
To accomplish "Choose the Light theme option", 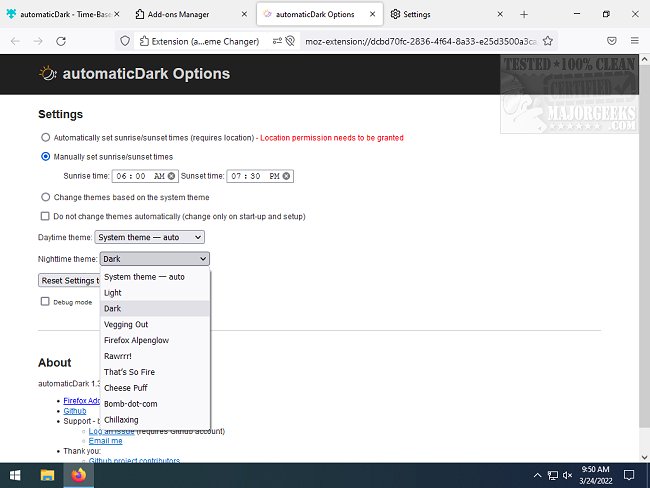I will tap(155, 293).
